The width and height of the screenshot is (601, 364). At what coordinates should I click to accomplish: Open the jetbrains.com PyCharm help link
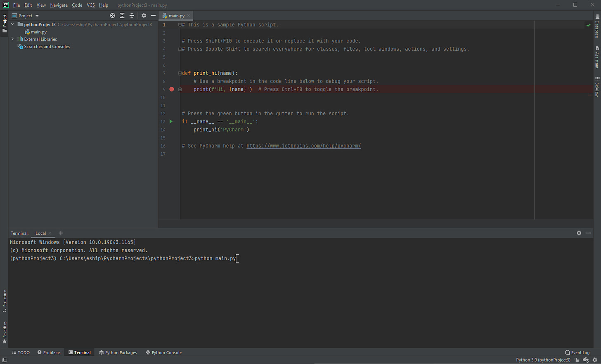click(303, 146)
